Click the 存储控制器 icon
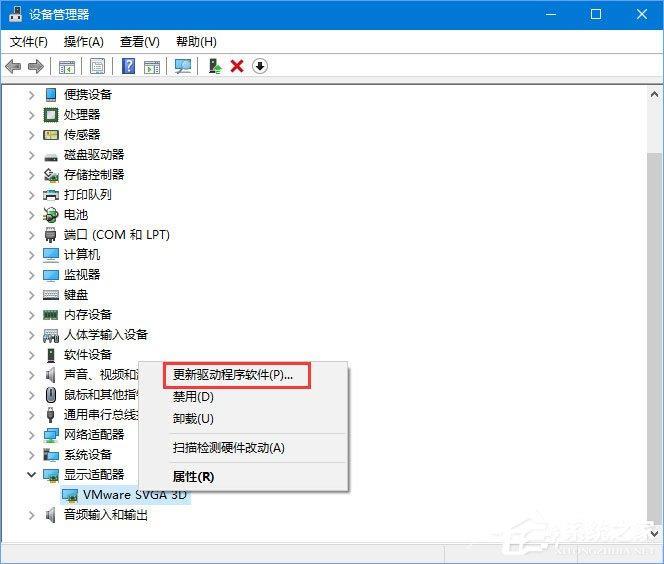This screenshot has width=664, height=564. tap(51, 175)
